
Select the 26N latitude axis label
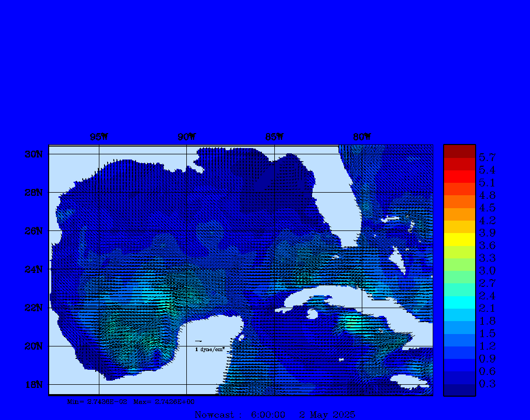pos(33,231)
